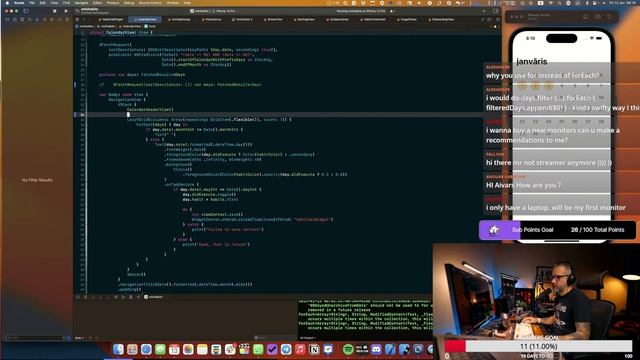The height and width of the screenshot is (360, 640).
Task: Click the janvāris title in Simulator
Action: [x=531, y=62]
